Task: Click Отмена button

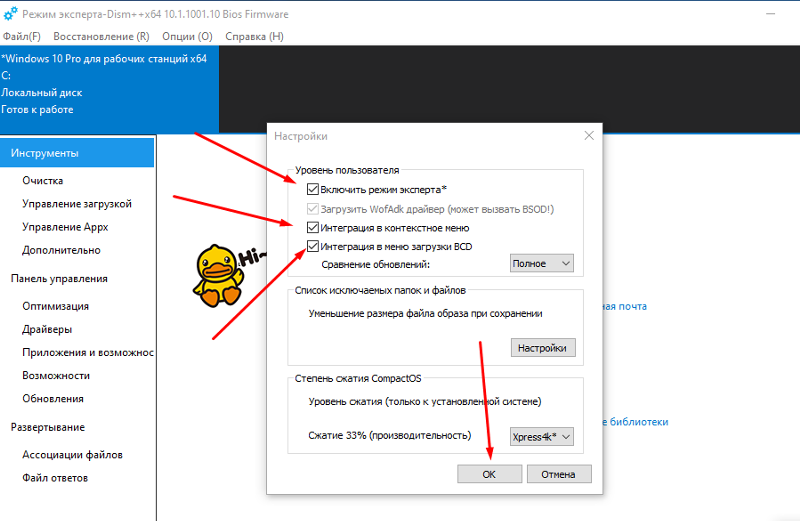Action: coord(559,474)
